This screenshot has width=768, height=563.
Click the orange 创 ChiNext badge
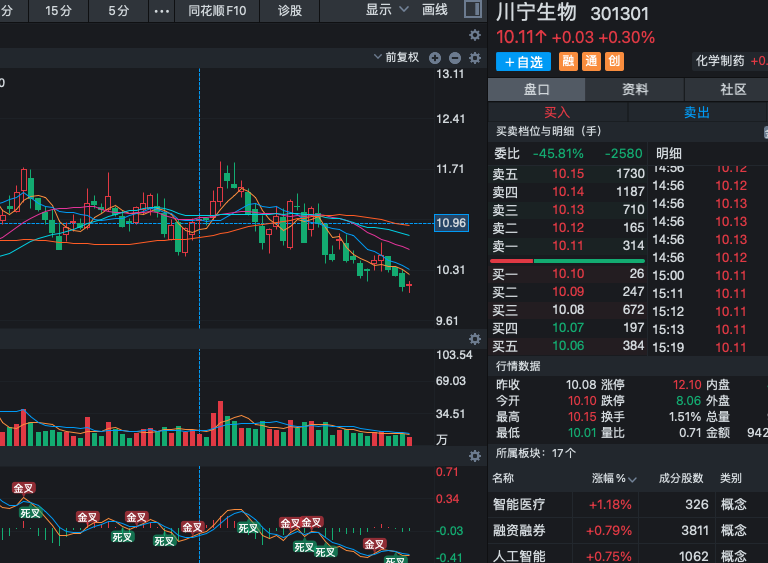pyautogui.click(x=614, y=61)
